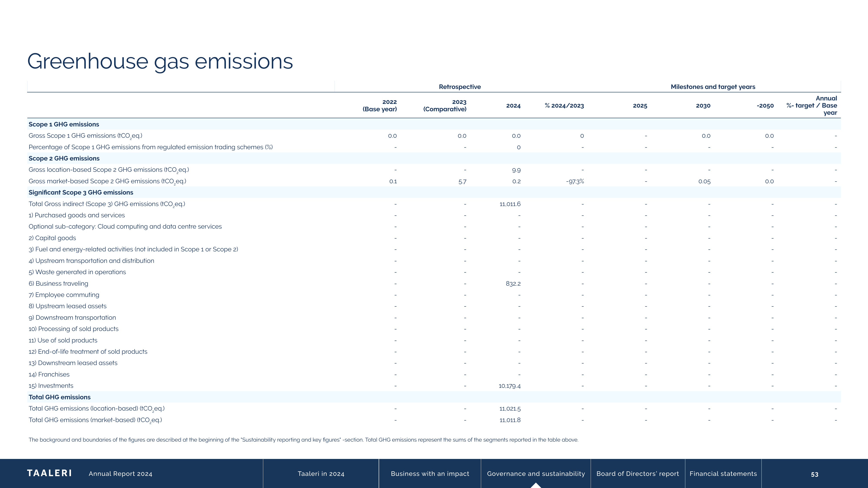Screen dimensions: 868x488
Task: Click the 6) Business traveling row label
Action: click(x=58, y=283)
